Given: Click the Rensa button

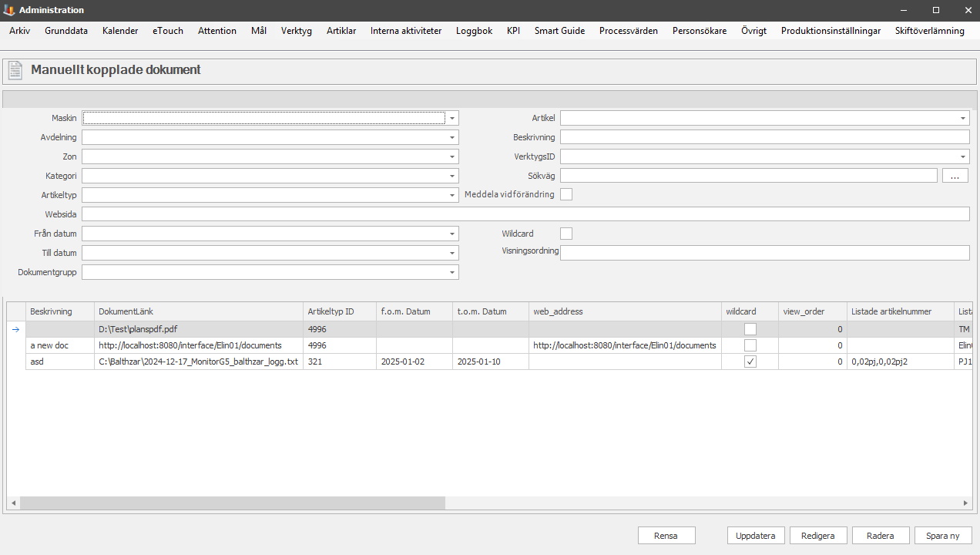Looking at the screenshot, I should 666,536.
